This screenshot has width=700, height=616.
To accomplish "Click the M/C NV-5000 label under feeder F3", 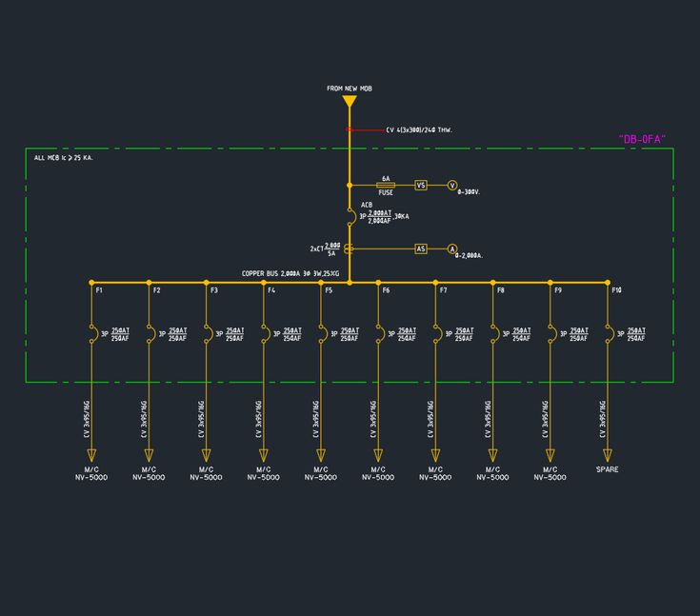I will click(x=206, y=473).
